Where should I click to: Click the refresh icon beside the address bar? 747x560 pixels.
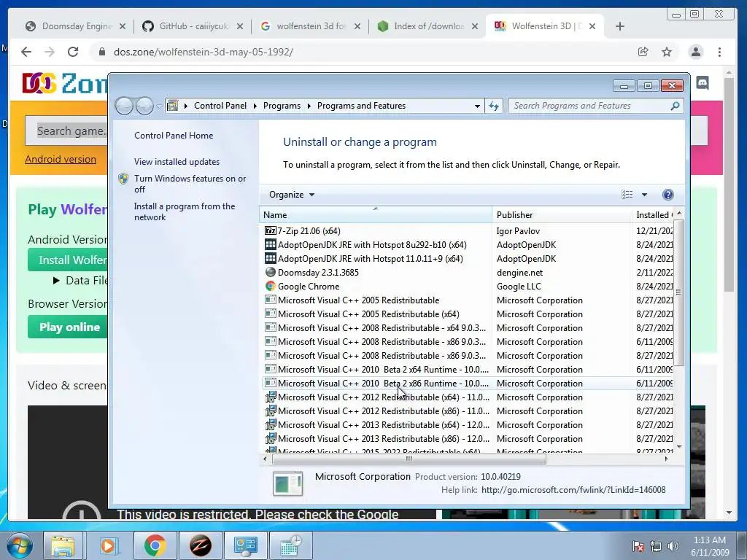[x=494, y=106]
